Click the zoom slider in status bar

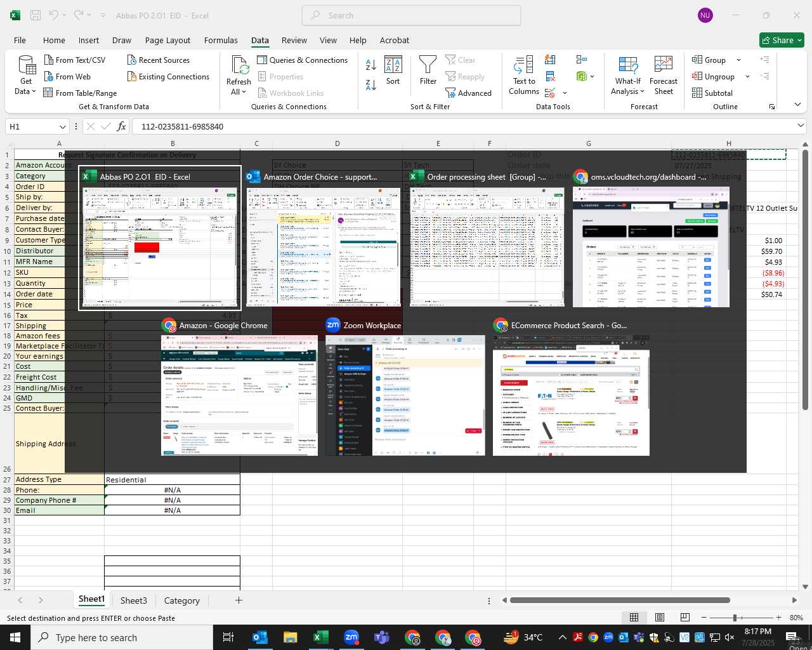[741, 618]
